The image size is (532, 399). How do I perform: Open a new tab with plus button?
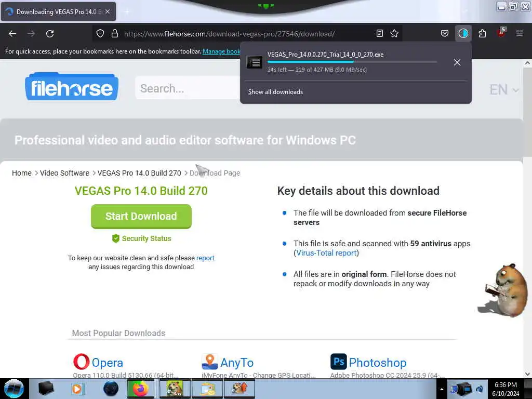click(127, 11)
